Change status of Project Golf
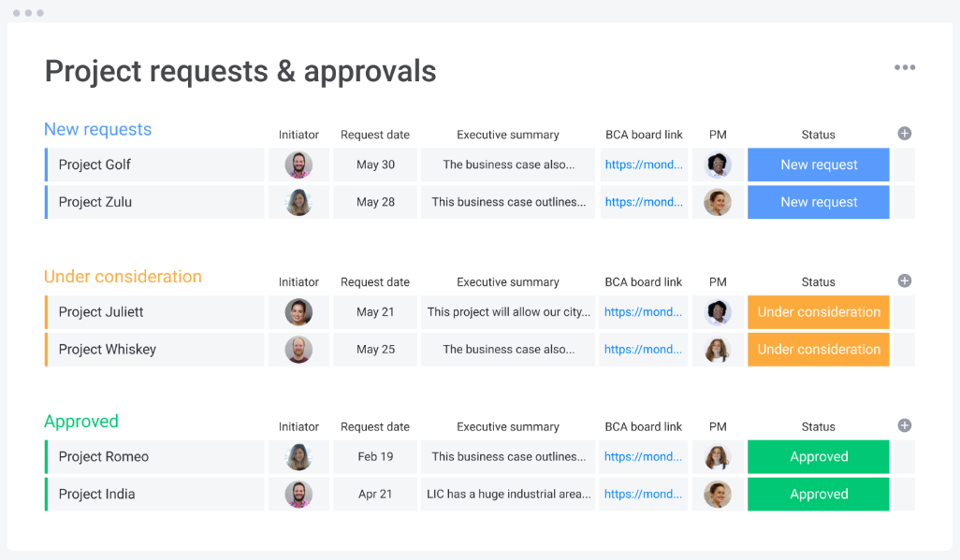This screenshot has width=960, height=560. pyautogui.click(x=818, y=165)
